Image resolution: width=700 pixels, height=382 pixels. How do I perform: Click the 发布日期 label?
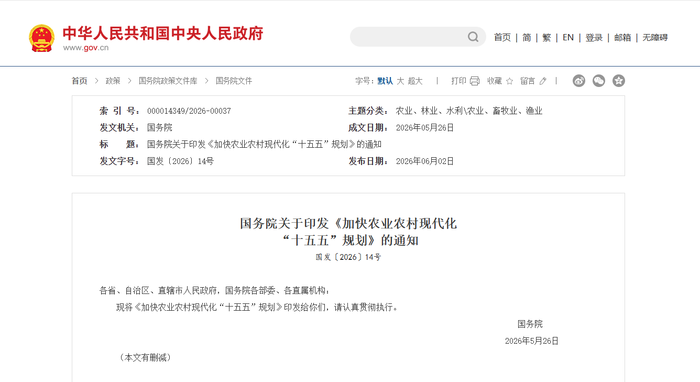click(368, 161)
